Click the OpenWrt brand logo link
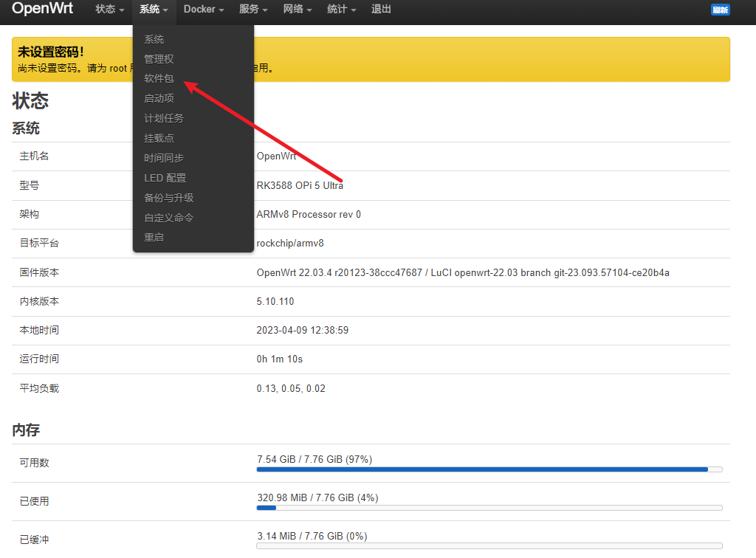 42,8
